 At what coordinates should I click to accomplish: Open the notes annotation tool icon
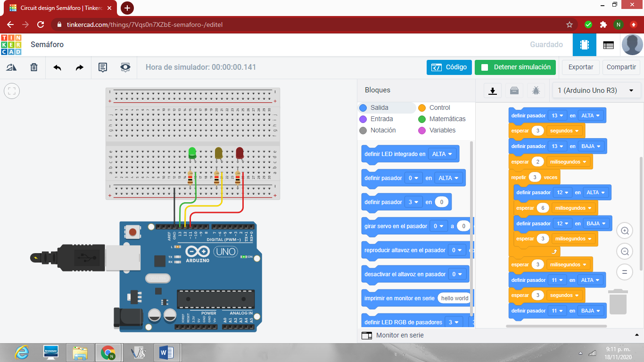(103, 67)
